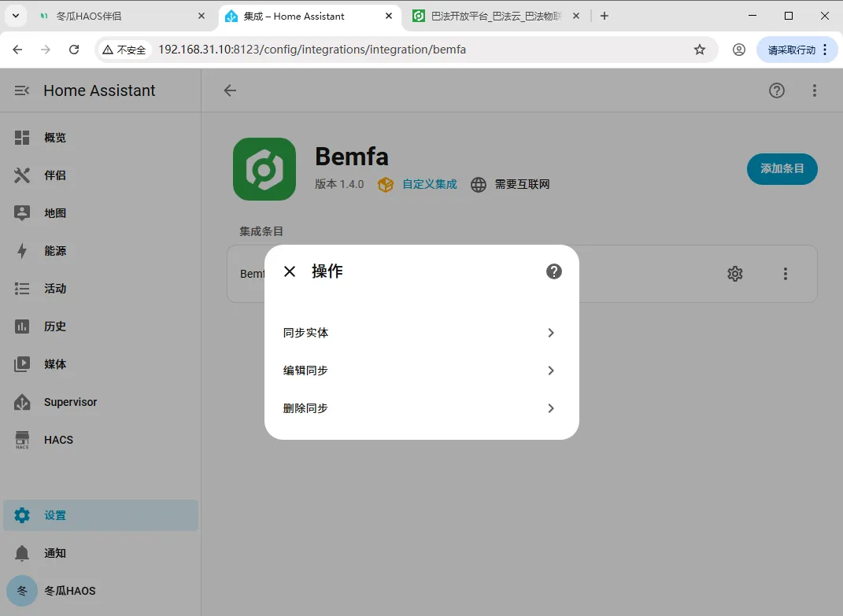The image size is (843, 616).
Task: Open 设置 settings in sidebar
Action: pos(101,515)
